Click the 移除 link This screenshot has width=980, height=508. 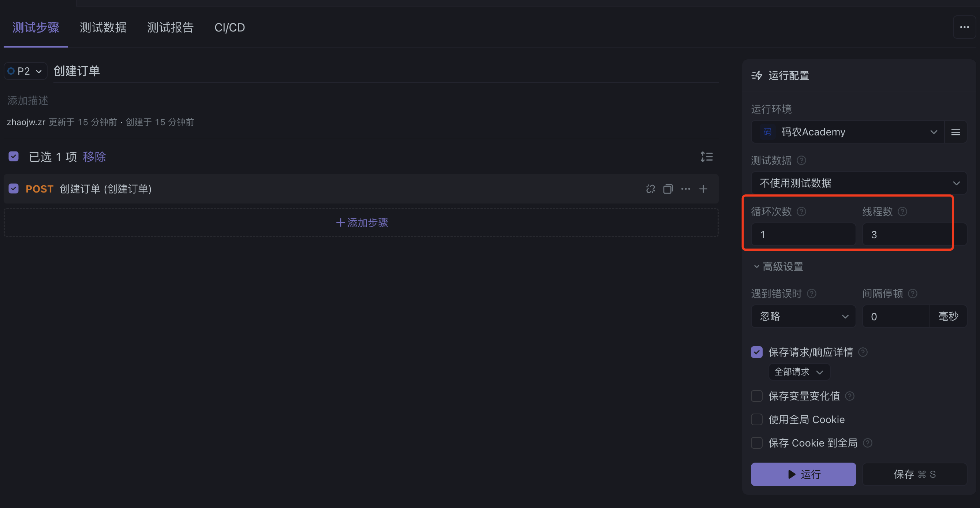[94, 157]
